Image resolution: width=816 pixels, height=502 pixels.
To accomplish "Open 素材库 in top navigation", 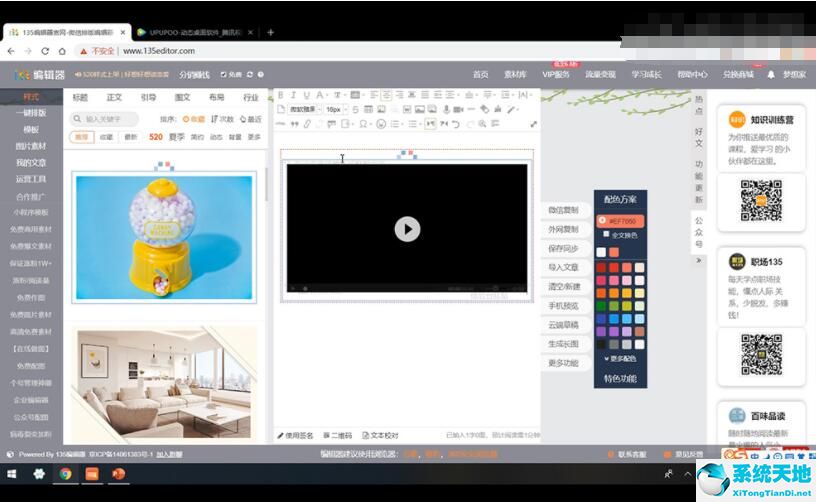I will [515, 74].
